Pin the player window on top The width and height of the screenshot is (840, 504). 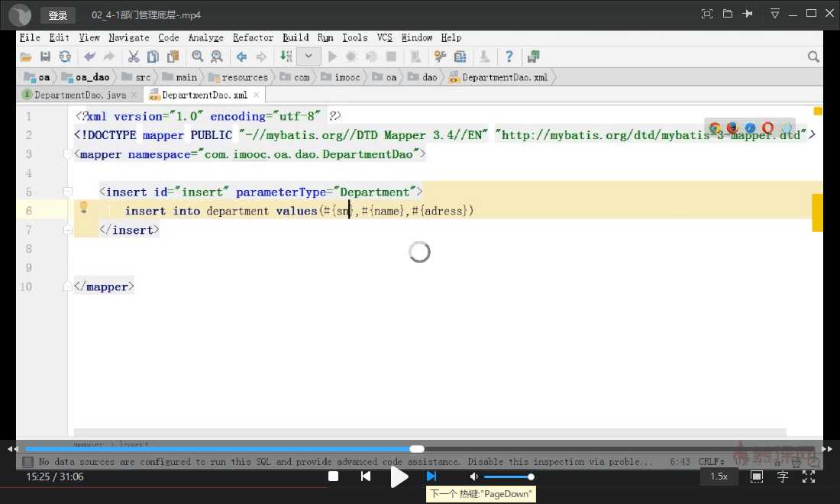tap(748, 14)
